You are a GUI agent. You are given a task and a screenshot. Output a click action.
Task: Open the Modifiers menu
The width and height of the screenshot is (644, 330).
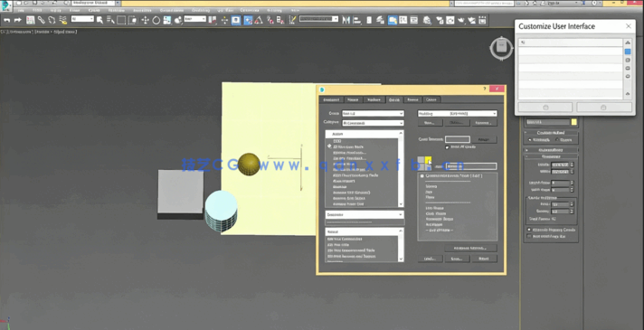116,10
